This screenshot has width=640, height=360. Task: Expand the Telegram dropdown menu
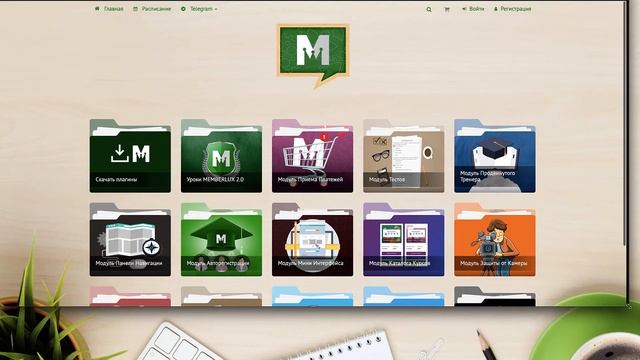click(199, 9)
